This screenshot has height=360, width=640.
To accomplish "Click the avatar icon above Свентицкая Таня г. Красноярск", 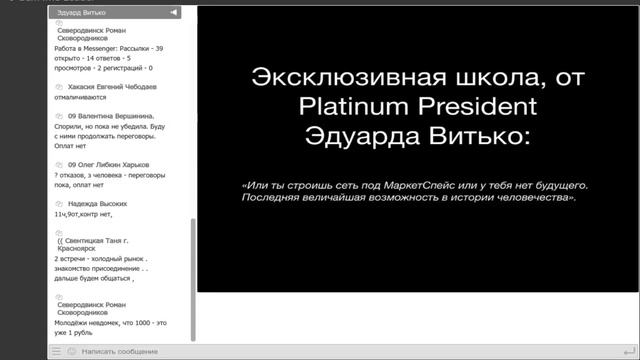I will point(59,233).
